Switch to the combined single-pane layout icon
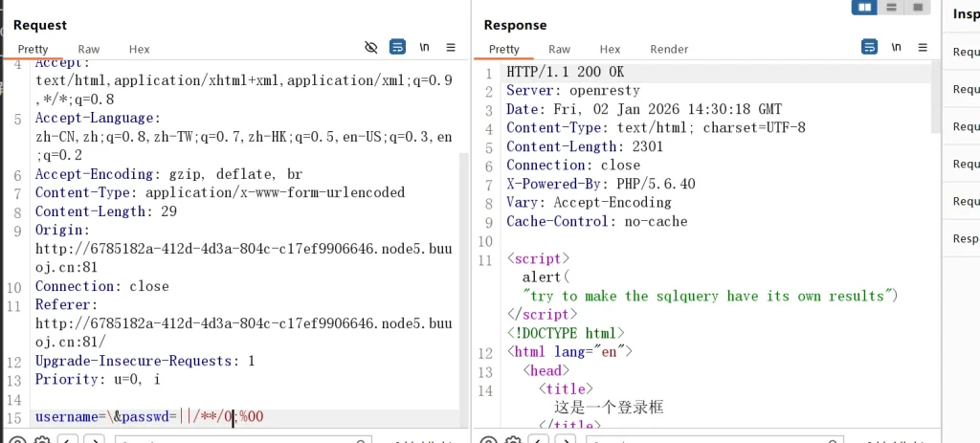This screenshot has width=980, height=443. point(917,8)
